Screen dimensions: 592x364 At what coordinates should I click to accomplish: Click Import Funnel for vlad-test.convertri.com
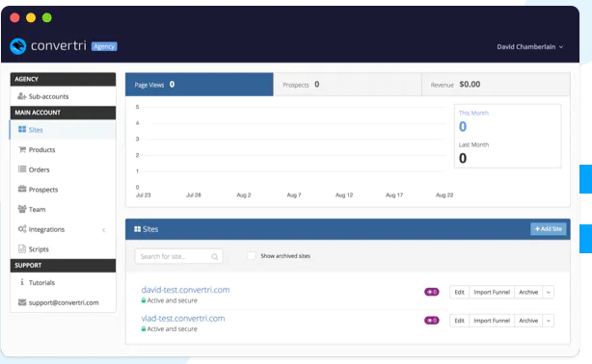tap(492, 321)
